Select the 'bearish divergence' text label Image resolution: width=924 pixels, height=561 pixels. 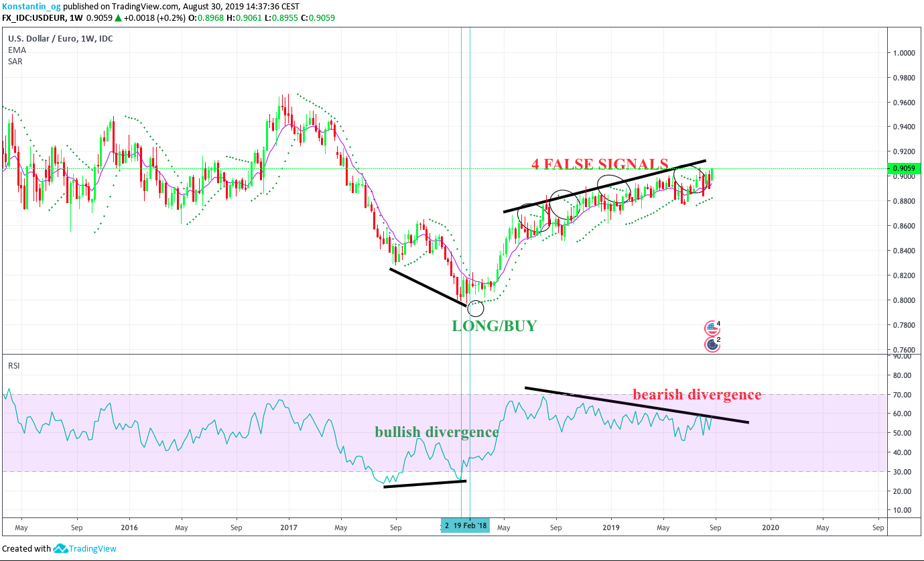[x=697, y=395]
